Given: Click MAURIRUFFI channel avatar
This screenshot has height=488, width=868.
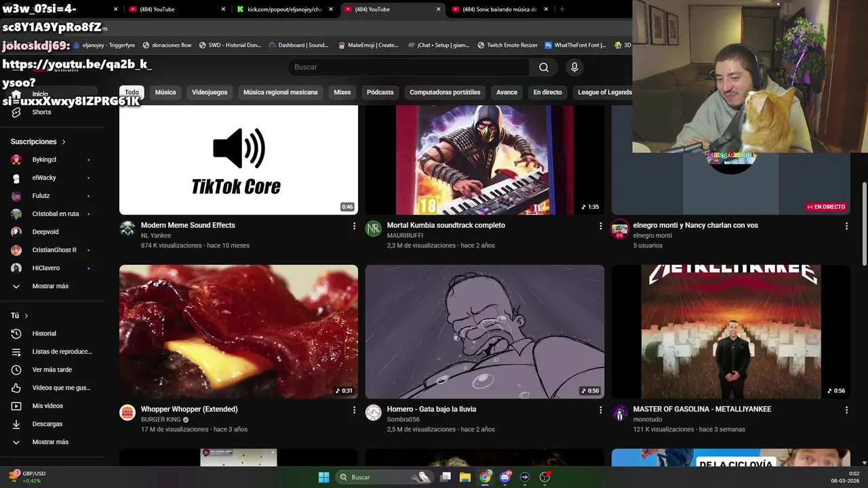Looking at the screenshot, I should click(374, 228).
